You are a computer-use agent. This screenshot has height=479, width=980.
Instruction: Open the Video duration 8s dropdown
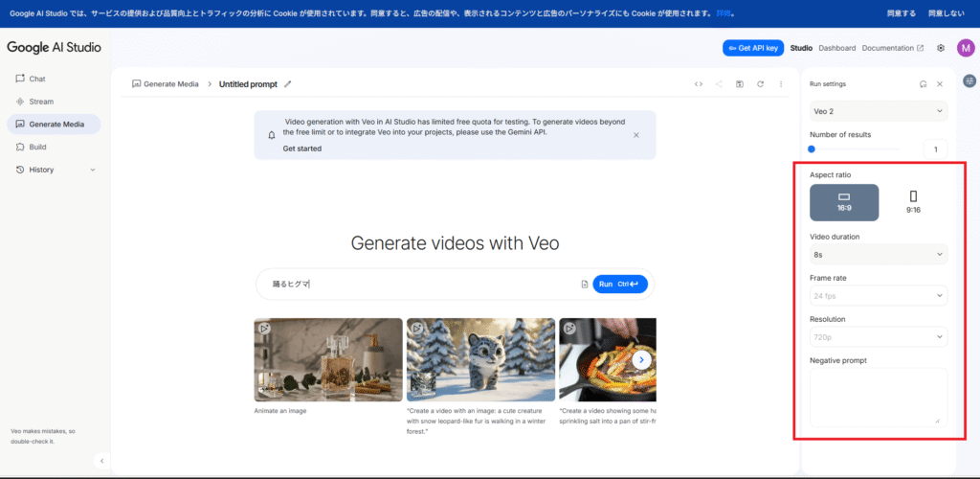pos(879,255)
